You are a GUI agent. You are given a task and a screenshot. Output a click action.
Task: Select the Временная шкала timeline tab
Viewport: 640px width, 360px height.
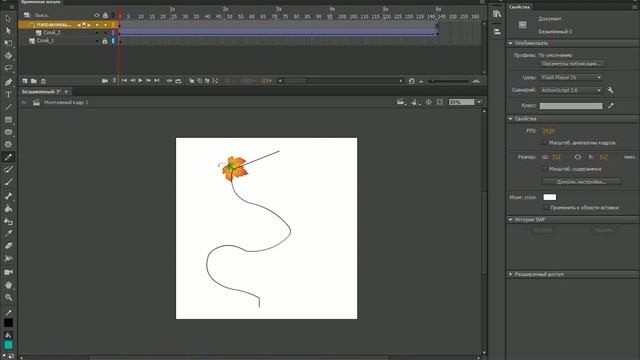point(41,2)
